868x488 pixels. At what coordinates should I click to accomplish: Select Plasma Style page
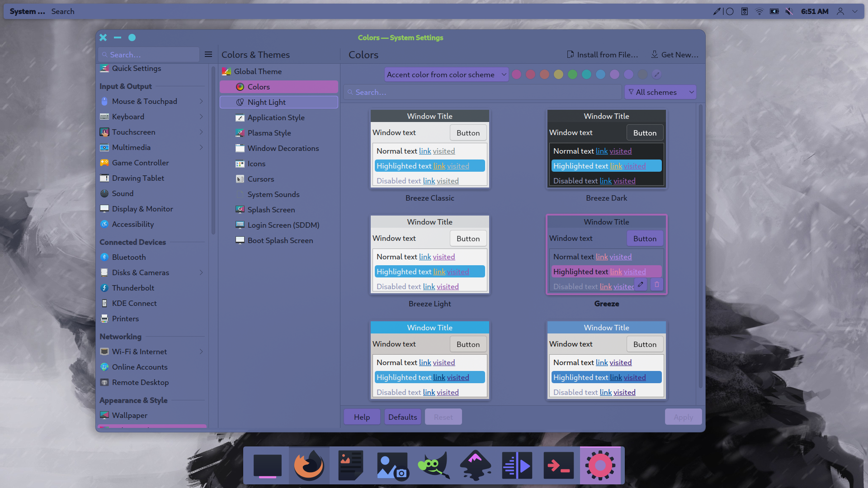pyautogui.click(x=279, y=133)
